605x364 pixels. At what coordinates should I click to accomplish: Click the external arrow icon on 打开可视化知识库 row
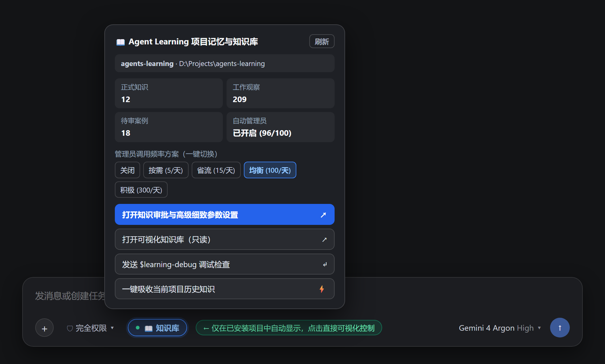pyautogui.click(x=324, y=239)
